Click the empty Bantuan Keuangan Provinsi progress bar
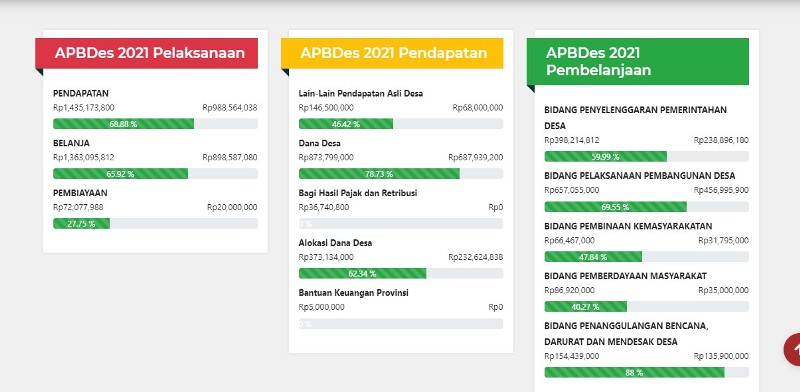800x392 pixels. [401, 324]
